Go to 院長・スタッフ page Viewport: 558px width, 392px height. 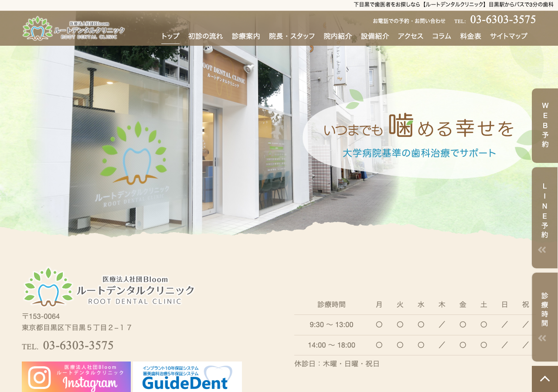[x=292, y=36]
